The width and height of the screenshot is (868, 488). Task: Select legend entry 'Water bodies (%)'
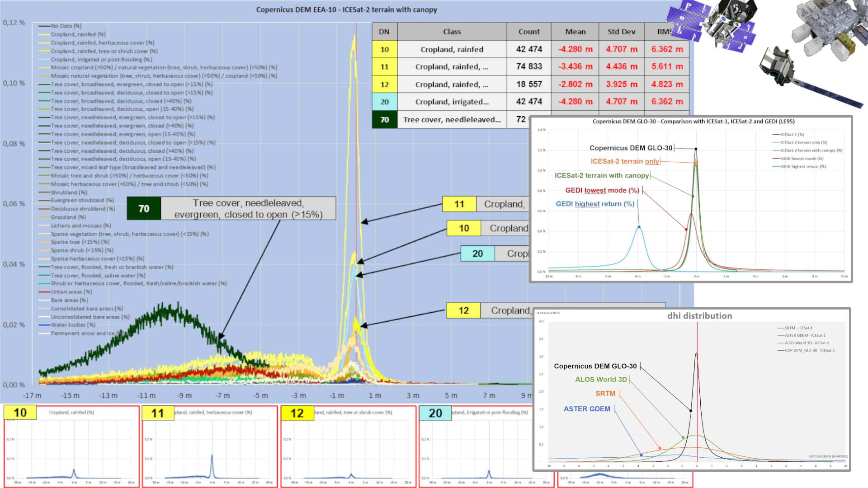tap(67, 324)
